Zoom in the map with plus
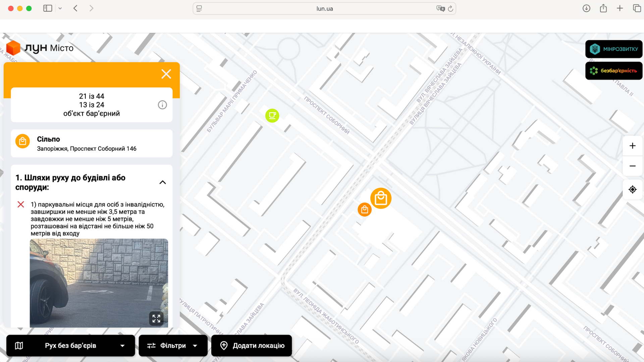Image resolution: width=644 pixels, height=362 pixels. click(632, 146)
